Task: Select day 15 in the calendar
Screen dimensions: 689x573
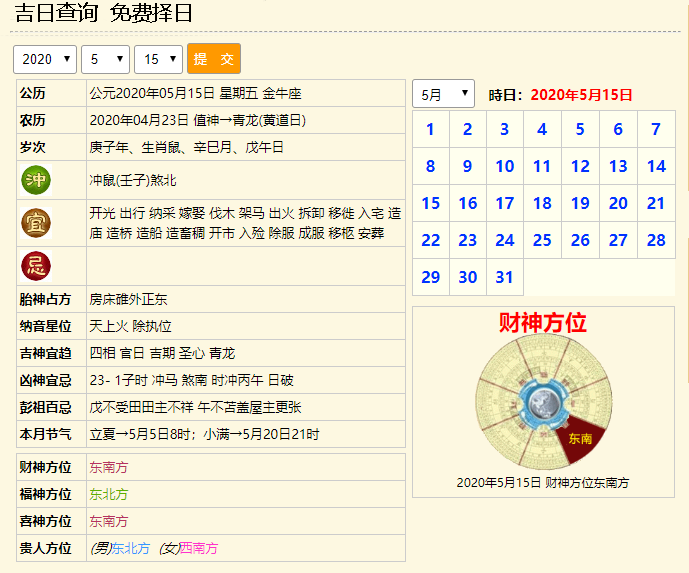Action: (431, 203)
